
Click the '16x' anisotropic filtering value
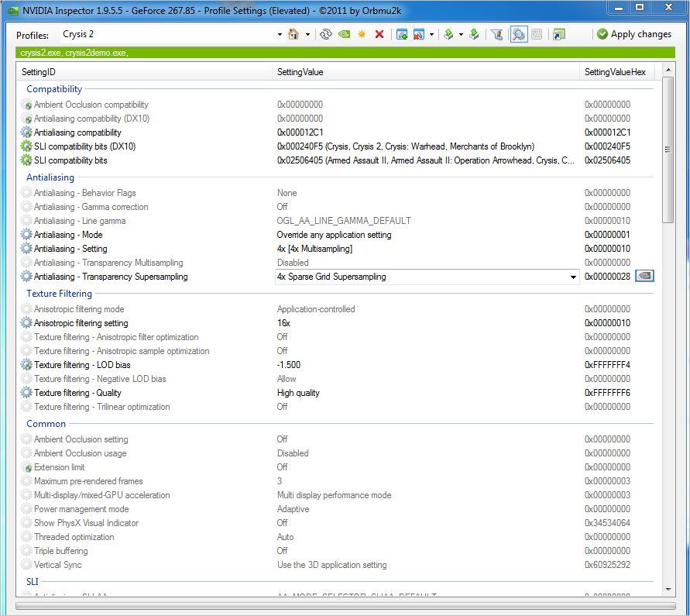(284, 323)
